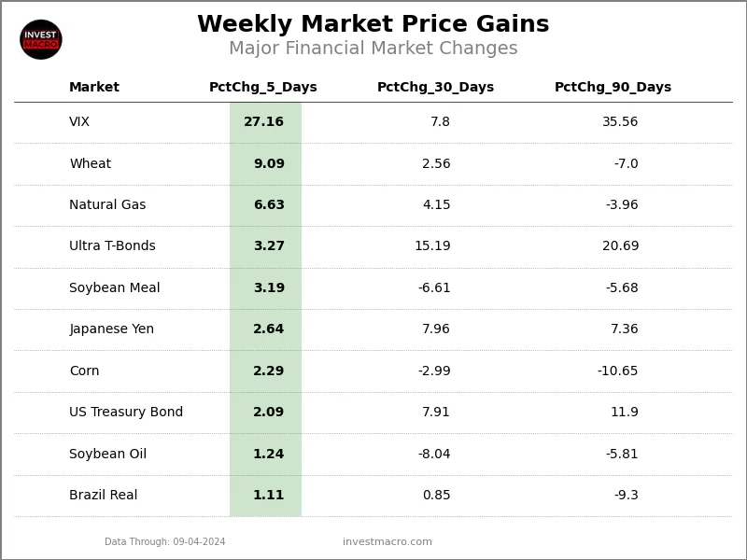Select the Soybean Oil row label
Screen dimensions: 747x560
tap(107, 455)
